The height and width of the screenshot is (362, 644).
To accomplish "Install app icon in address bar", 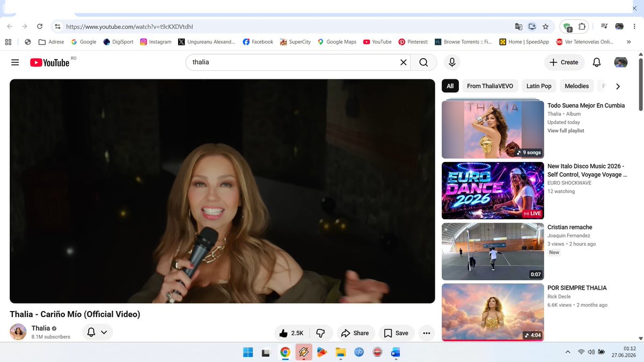I will click(532, 26).
